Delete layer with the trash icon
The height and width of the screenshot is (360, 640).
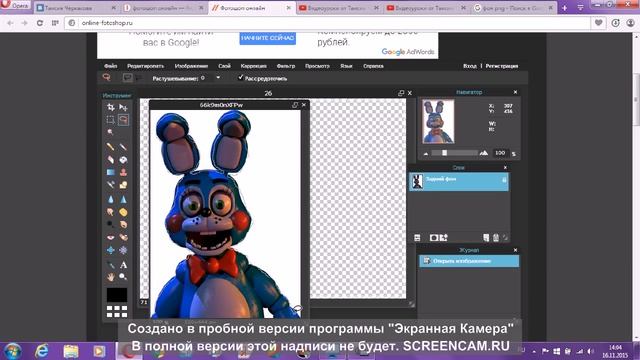click(496, 238)
